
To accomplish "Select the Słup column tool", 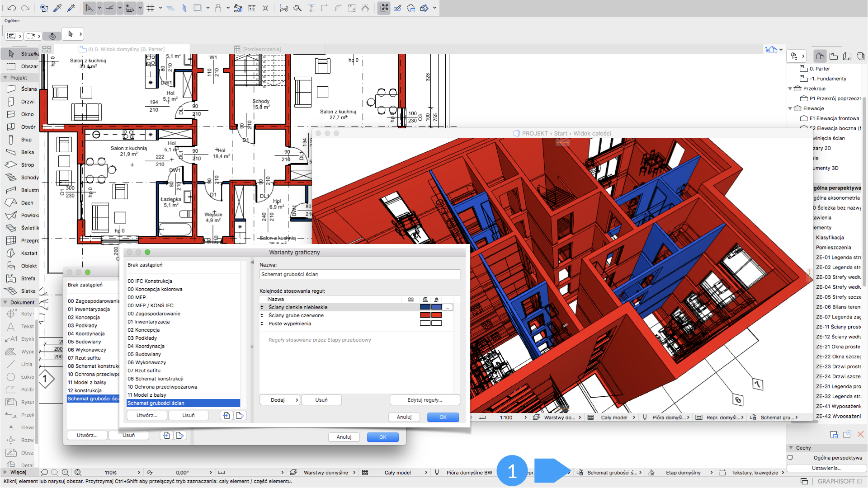I will coord(20,140).
